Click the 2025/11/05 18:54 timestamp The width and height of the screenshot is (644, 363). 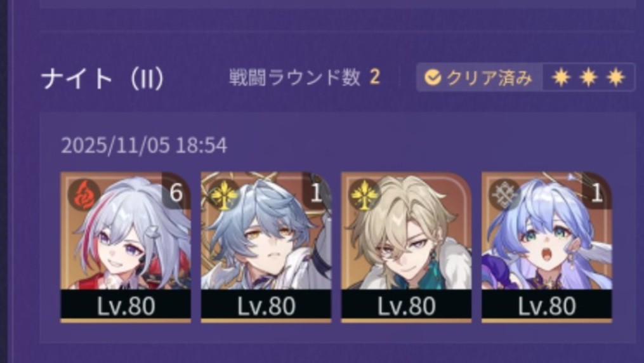(144, 145)
